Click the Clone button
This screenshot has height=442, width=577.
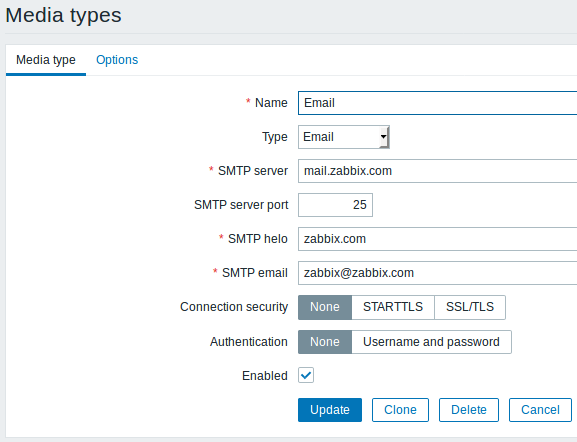(400, 410)
